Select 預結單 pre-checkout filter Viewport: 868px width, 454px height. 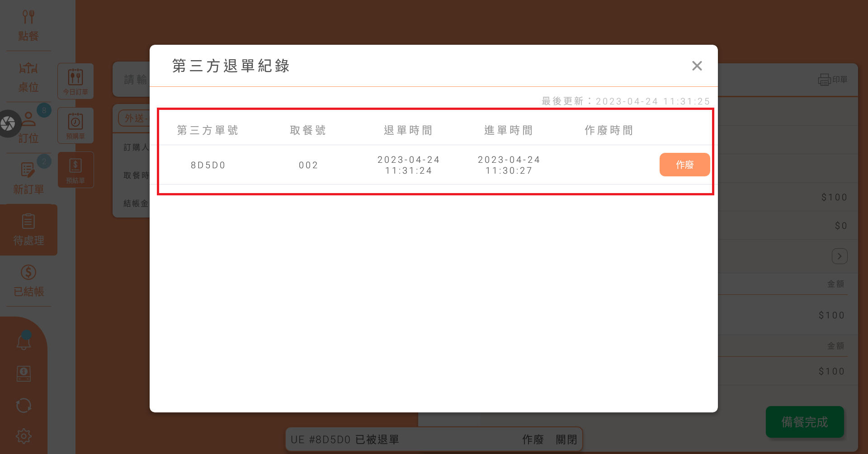click(x=75, y=170)
